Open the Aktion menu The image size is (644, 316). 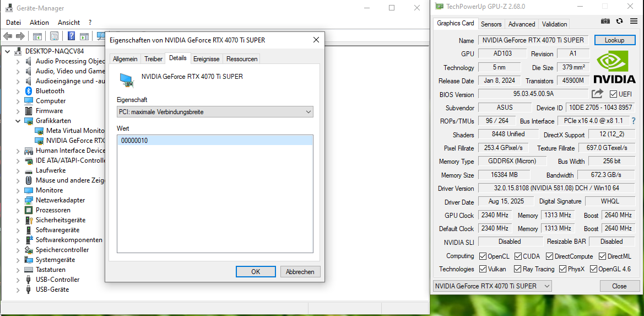pos(40,23)
